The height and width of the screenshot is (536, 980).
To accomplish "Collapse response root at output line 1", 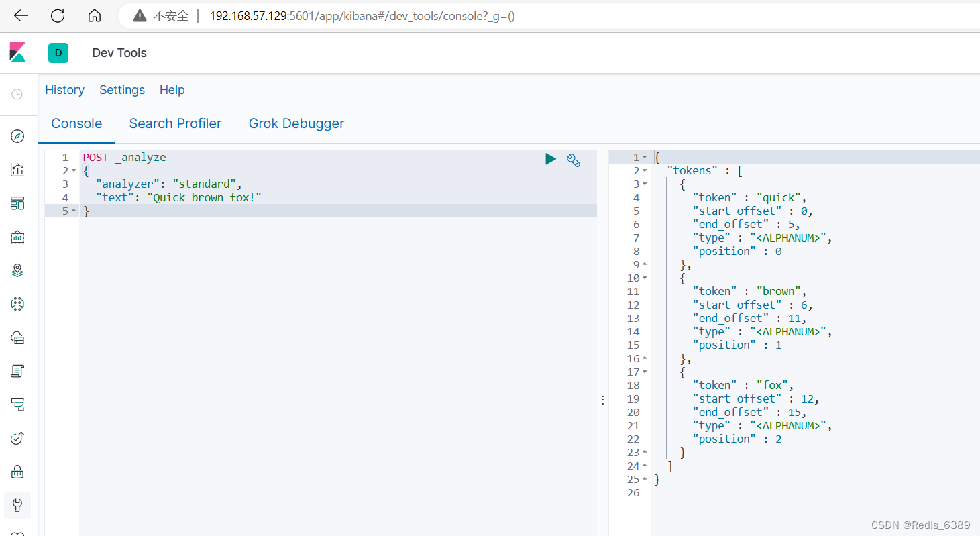I will point(645,157).
